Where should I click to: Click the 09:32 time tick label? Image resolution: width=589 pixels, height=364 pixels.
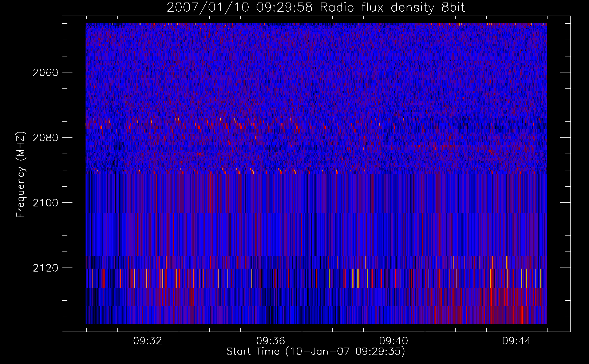point(148,341)
